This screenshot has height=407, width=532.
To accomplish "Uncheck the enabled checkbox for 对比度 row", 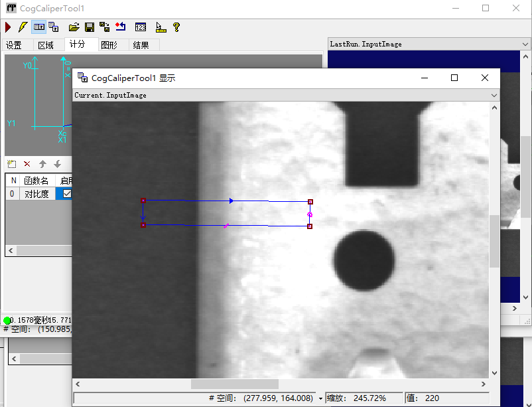I will coord(66,194).
